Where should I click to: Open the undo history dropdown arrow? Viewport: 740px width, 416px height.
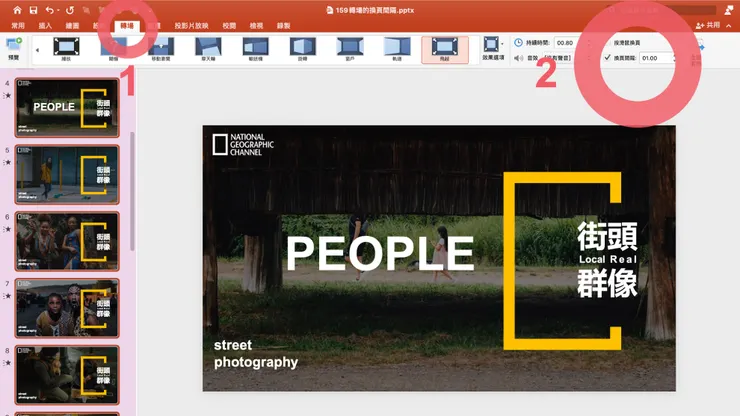click(x=58, y=10)
